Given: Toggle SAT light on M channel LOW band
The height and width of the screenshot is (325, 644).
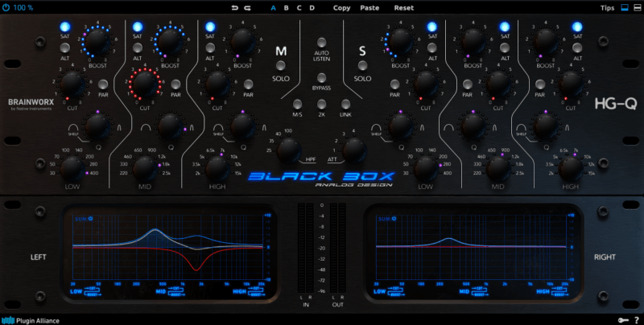Looking at the screenshot, I should point(65,27).
